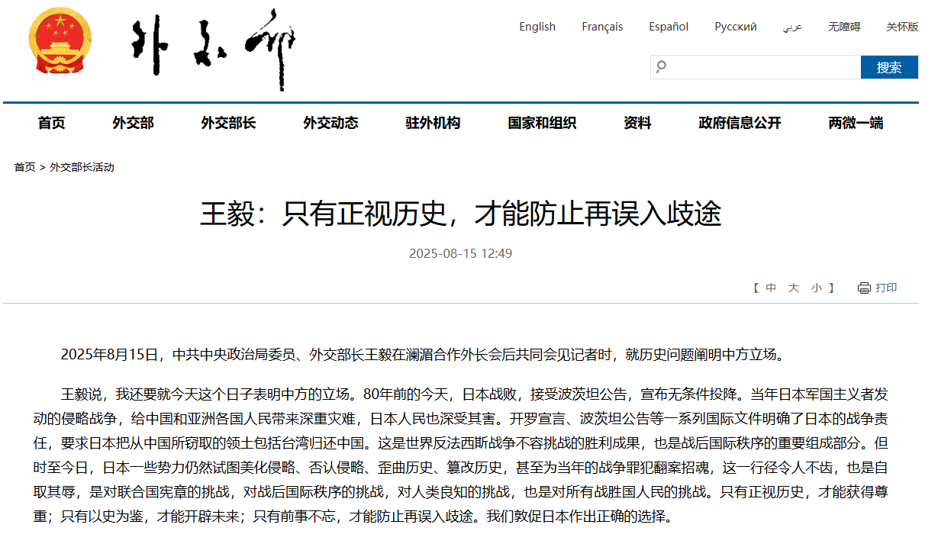Image resolution: width=938 pixels, height=560 pixels.
Task: Open the 驻外机构 navigation item
Action: point(434,123)
